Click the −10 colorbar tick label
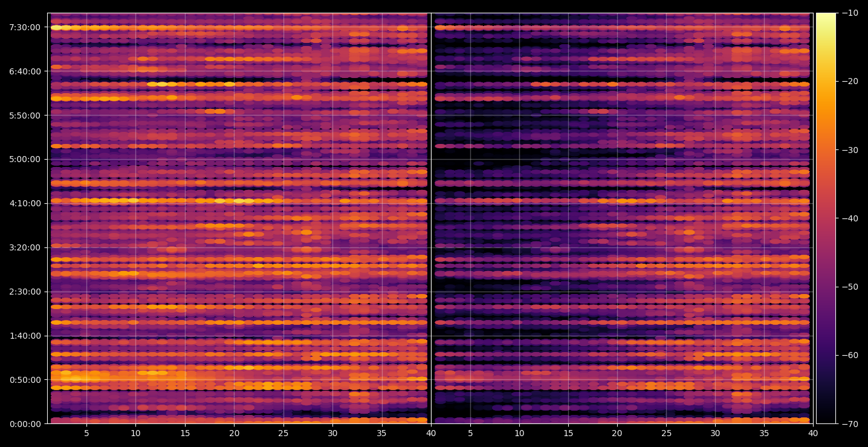868x447 pixels. coord(849,13)
